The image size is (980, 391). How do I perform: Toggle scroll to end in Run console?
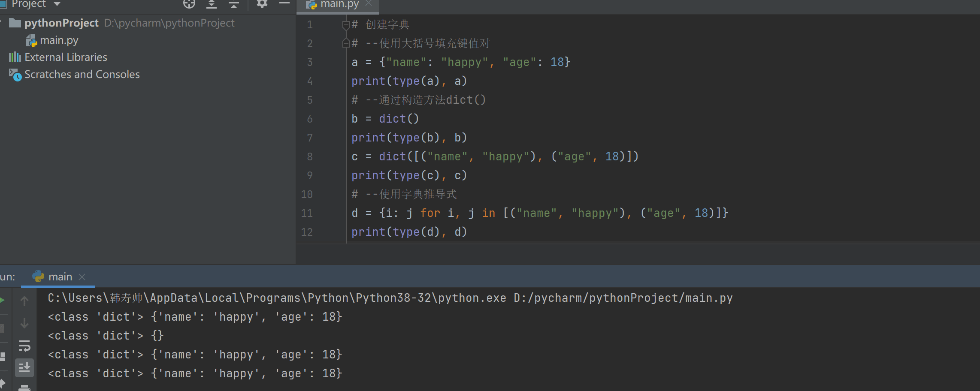tap(24, 367)
